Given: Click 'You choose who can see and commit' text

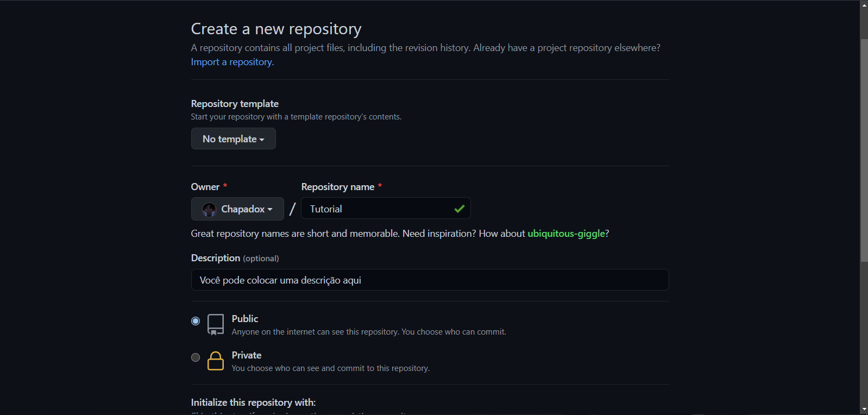Looking at the screenshot, I should [331, 368].
